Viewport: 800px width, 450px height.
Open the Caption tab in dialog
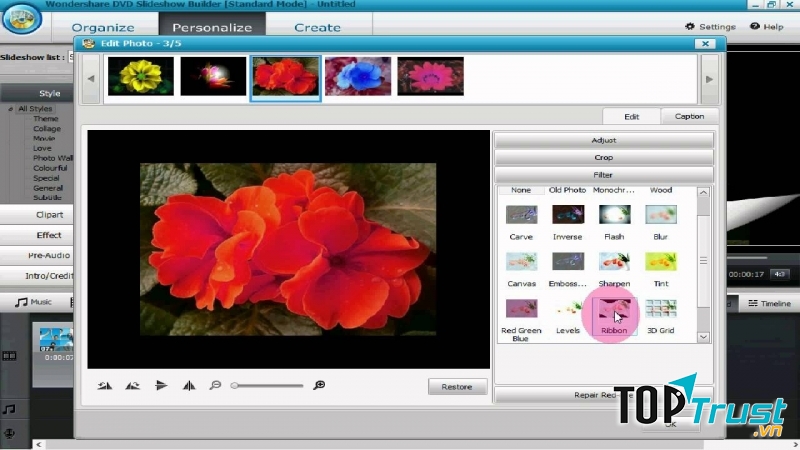tap(689, 116)
